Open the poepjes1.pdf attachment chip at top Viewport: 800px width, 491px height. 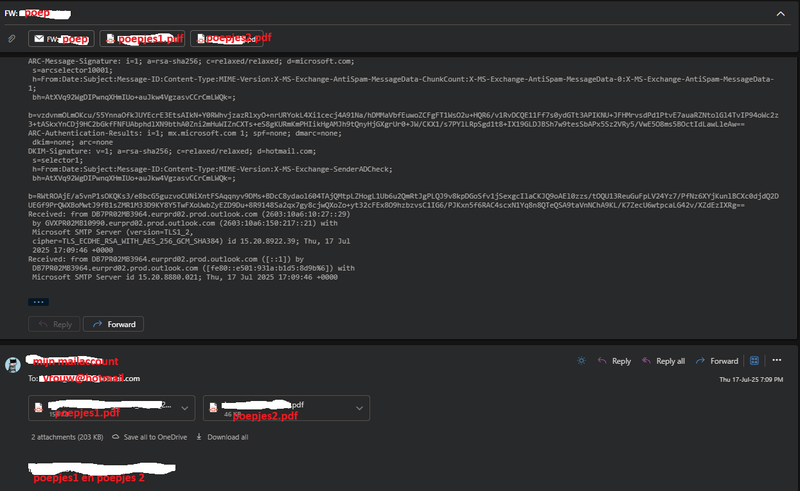[142, 39]
